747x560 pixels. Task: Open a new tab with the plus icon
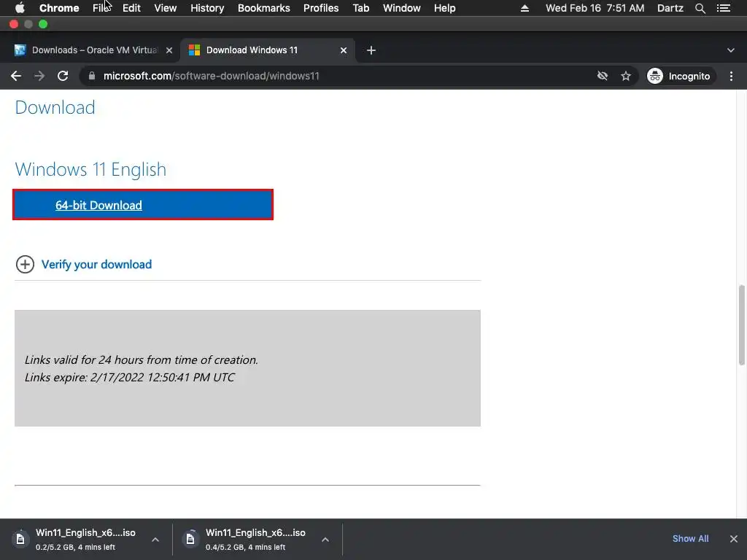point(371,50)
